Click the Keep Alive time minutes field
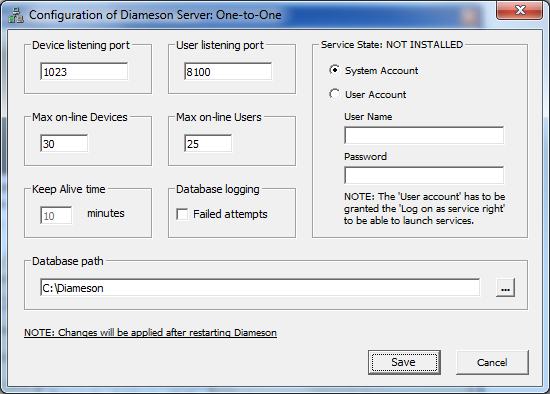The width and height of the screenshot is (550, 394). point(56,215)
